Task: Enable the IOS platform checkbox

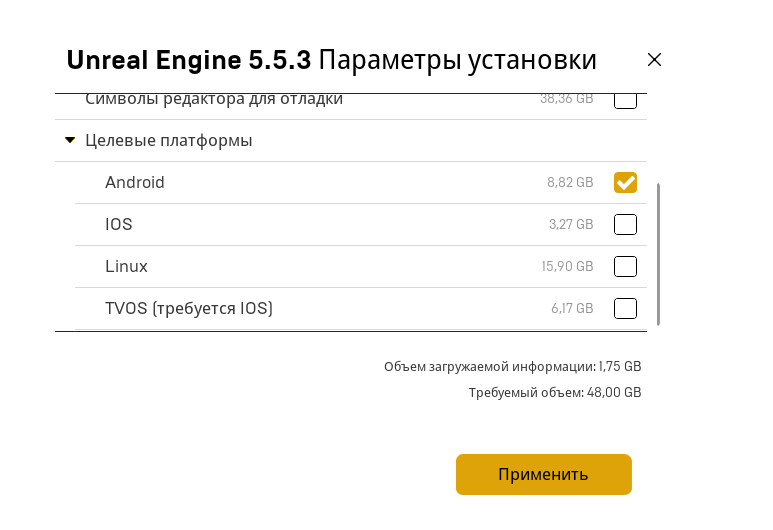Action: pos(625,224)
